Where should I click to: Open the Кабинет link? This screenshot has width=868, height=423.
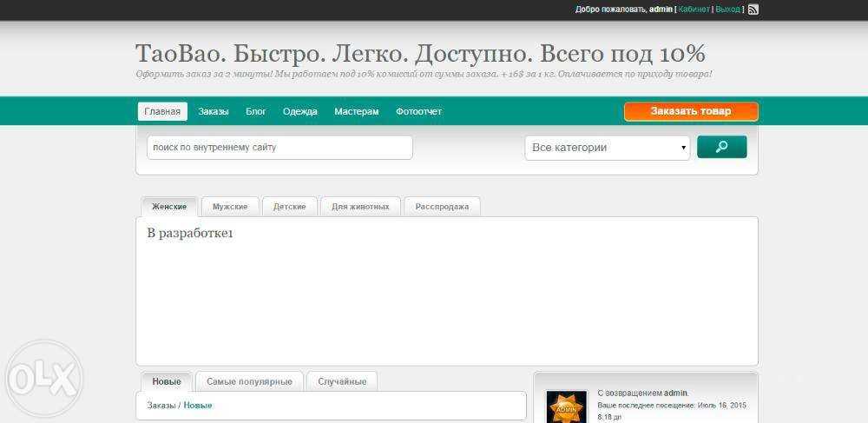(x=694, y=10)
